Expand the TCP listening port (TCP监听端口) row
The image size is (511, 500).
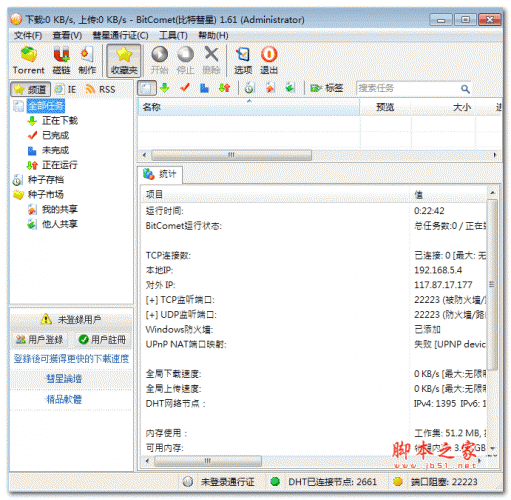tap(180, 300)
